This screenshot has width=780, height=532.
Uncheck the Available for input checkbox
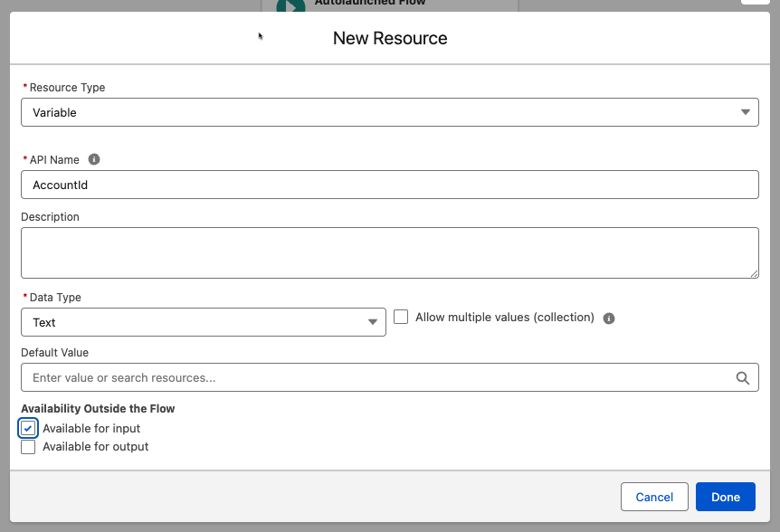pos(27,428)
